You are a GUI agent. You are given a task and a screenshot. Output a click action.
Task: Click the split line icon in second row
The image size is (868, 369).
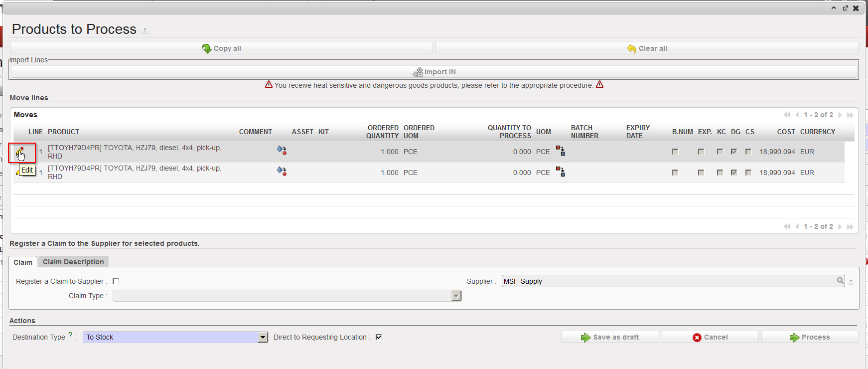click(x=561, y=172)
